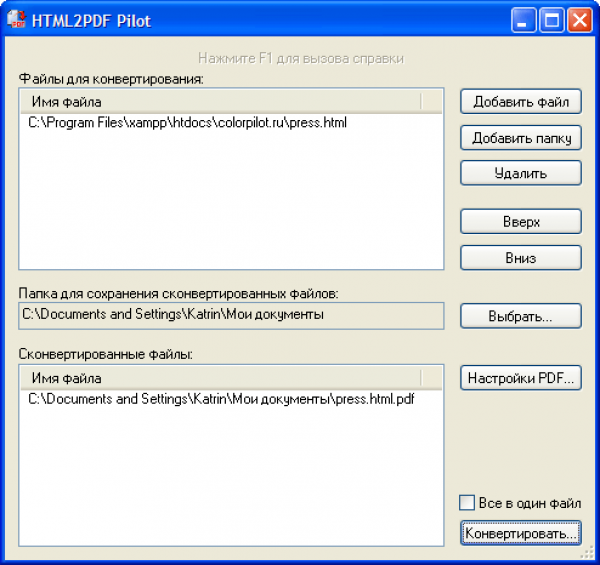Start conversion with Конвертировать...

pyautogui.click(x=521, y=533)
